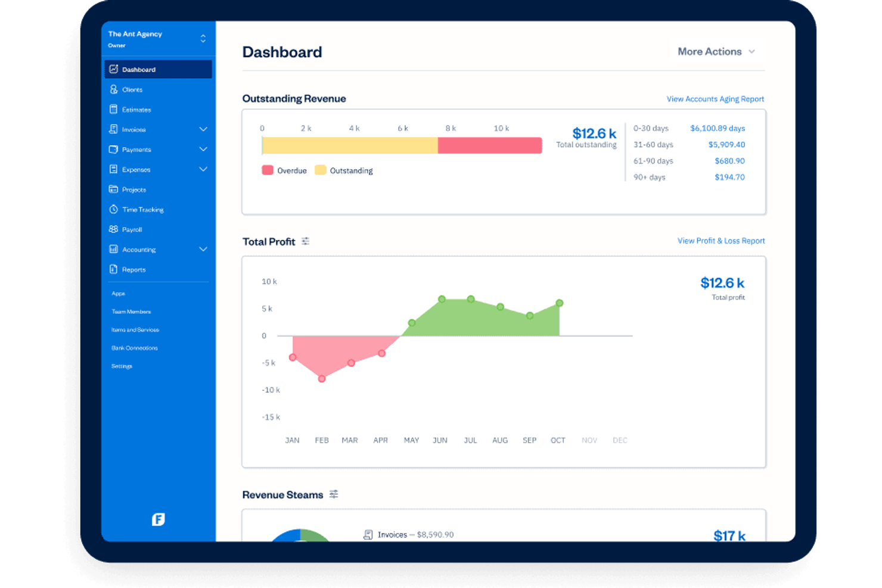Click the Invoices document icon in Revenue Streams
The height and width of the screenshot is (588, 882).
368,534
